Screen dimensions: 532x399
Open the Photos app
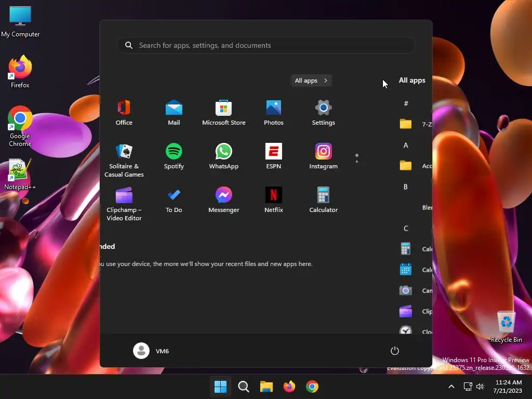(273, 113)
